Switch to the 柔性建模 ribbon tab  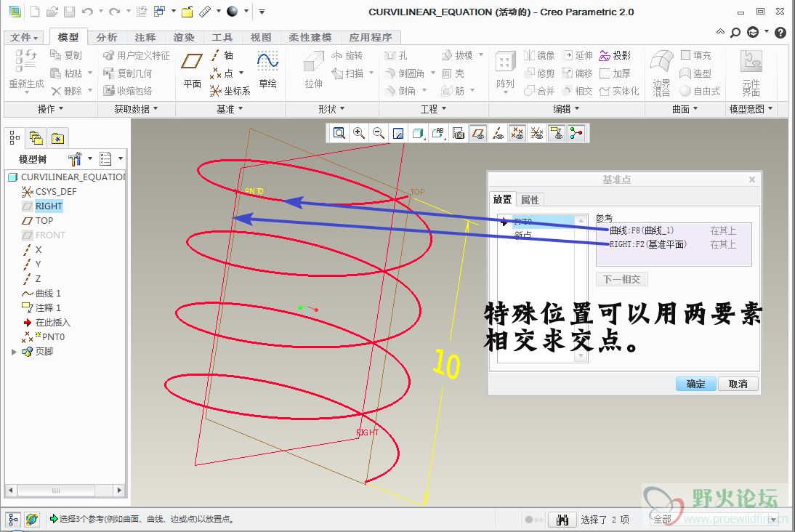[x=310, y=38]
